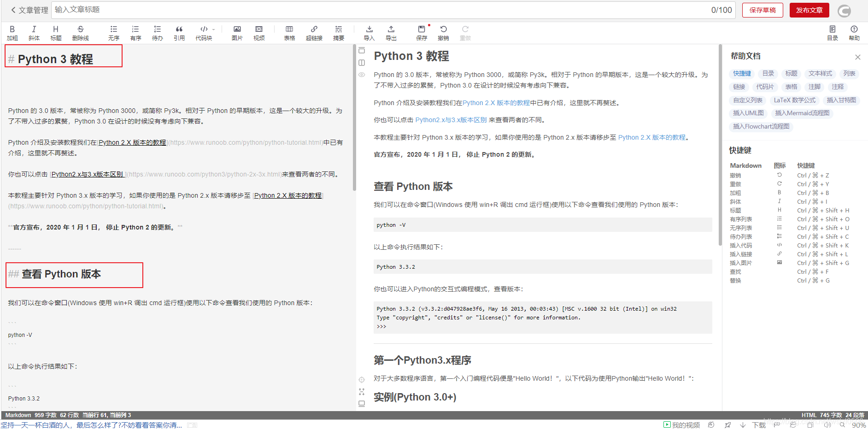Undo last edit with 撤销 icon
The image size is (868, 430).
click(x=443, y=33)
